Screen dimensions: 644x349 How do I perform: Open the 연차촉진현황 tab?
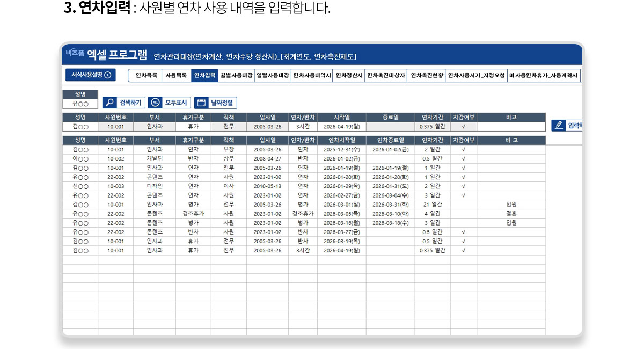pos(427,76)
